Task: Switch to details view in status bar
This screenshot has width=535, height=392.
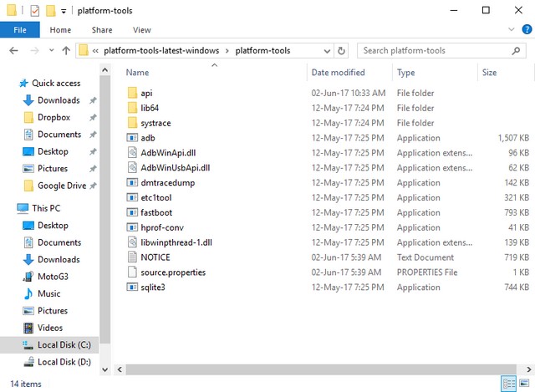Action: tap(509, 384)
